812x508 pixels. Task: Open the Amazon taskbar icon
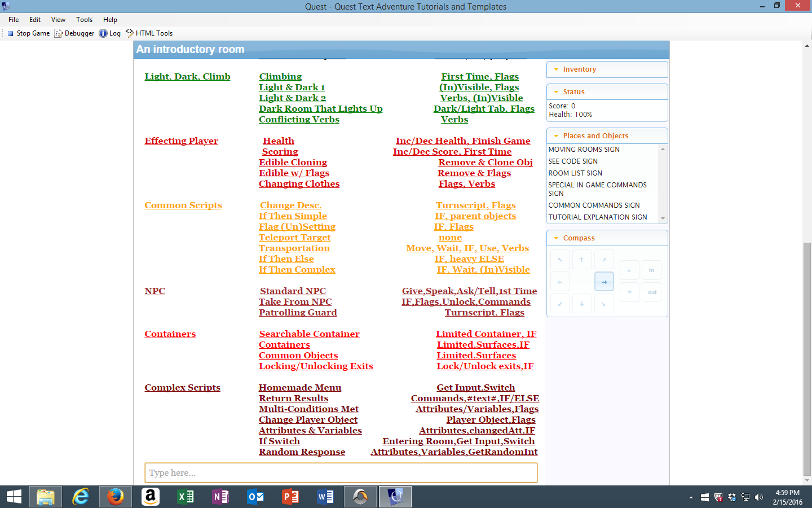point(151,497)
